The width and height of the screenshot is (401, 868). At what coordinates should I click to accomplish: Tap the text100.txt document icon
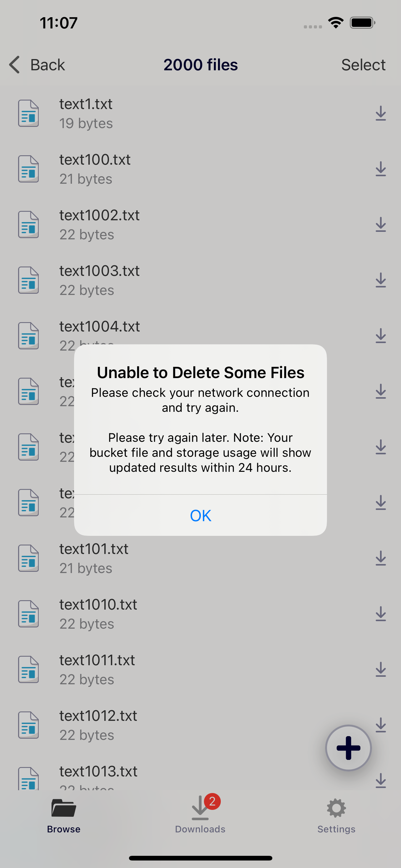pos(28,169)
